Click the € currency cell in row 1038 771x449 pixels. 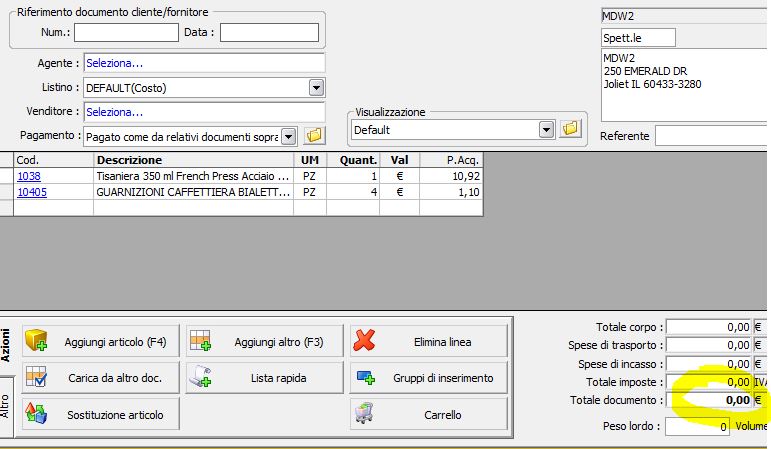coord(399,176)
